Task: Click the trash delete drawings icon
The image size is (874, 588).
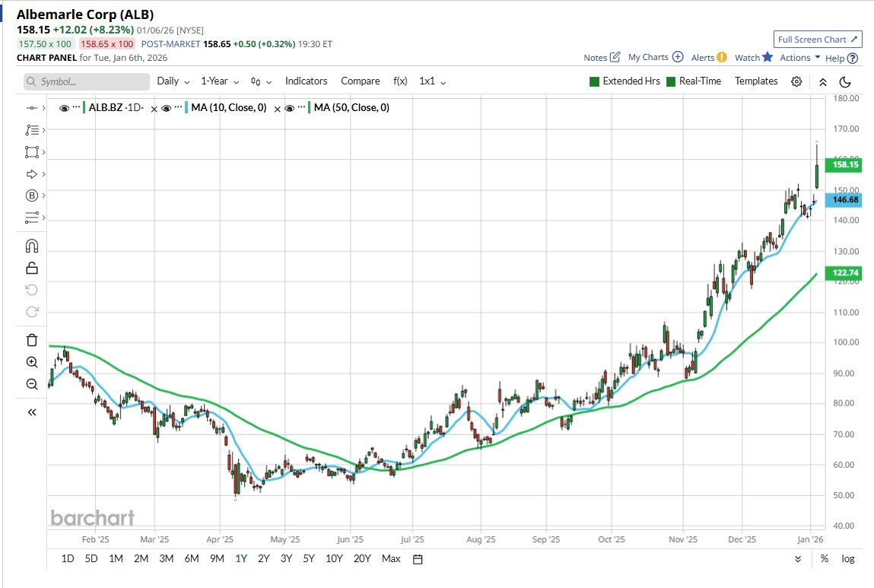Action: click(31, 340)
